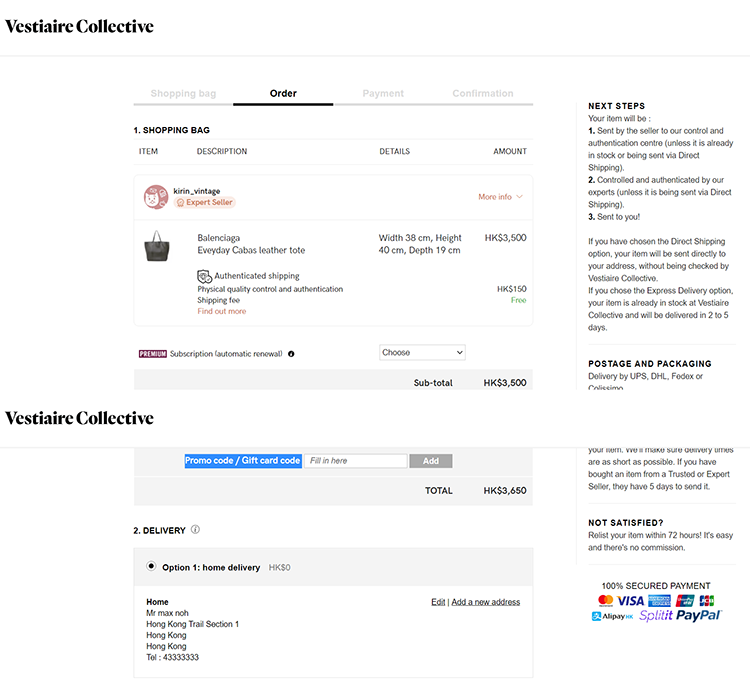This screenshot has height=686, width=750.
Task: Click Hong Kong Trail Section 1 address line
Action: coord(192,624)
